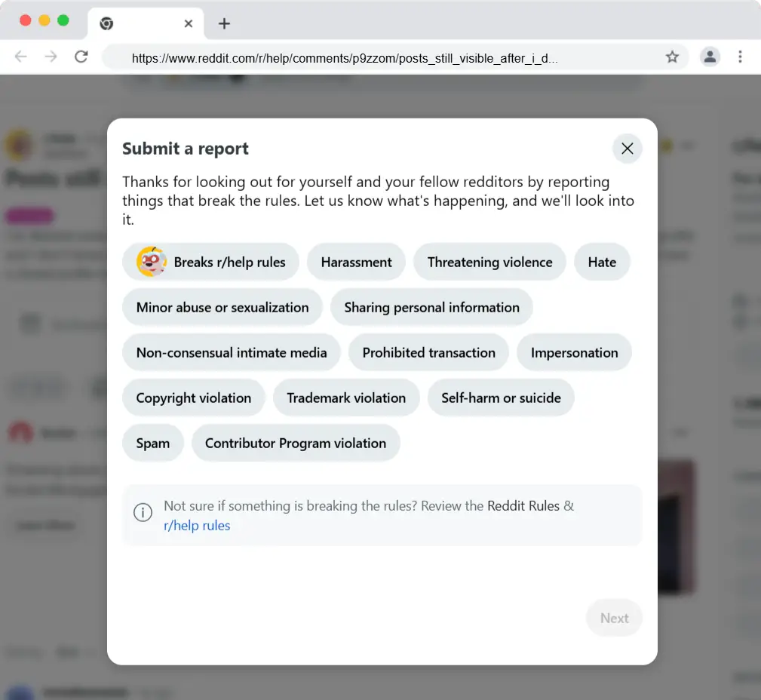Select the Spam report reason
The image size is (761, 700).
coord(152,444)
